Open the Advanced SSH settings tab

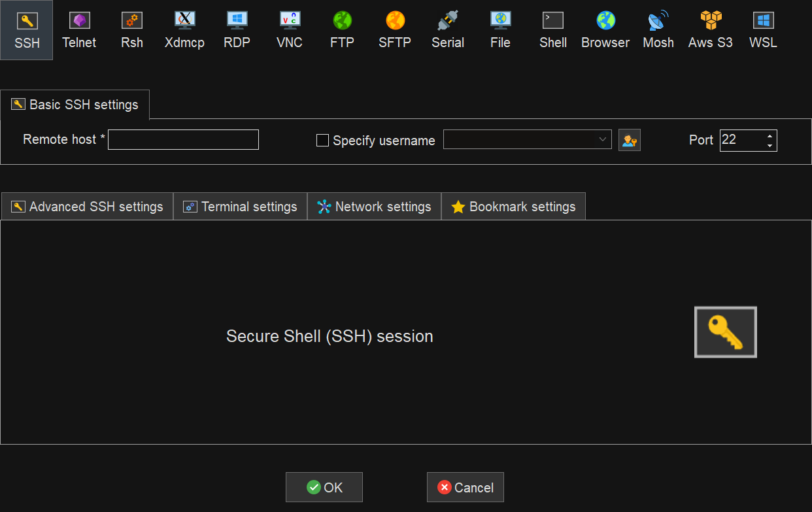pyautogui.click(x=87, y=207)
